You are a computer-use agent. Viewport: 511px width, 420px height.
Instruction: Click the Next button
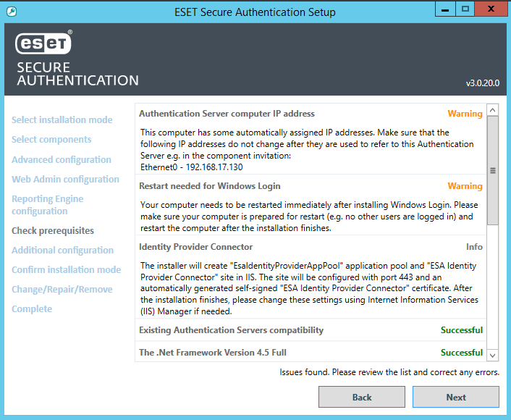455,397
